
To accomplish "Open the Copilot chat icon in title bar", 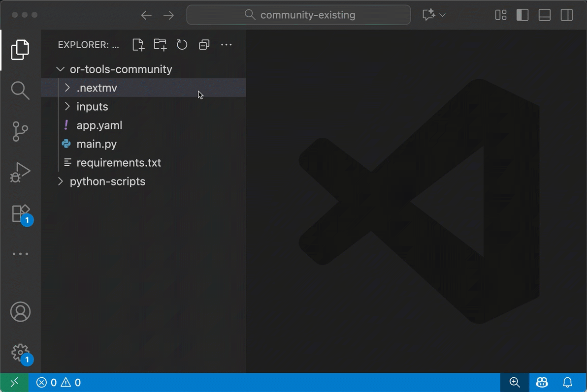I will point(428,15).
